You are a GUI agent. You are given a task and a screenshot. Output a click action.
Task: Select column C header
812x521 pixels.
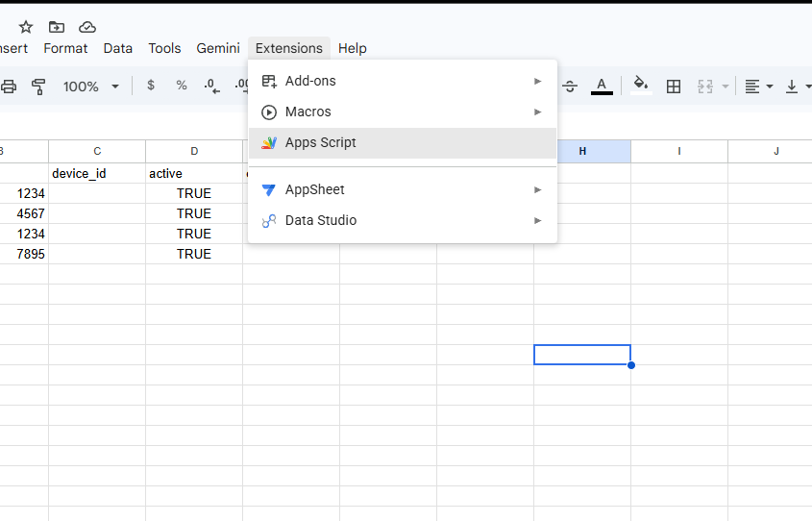point(97,151)
